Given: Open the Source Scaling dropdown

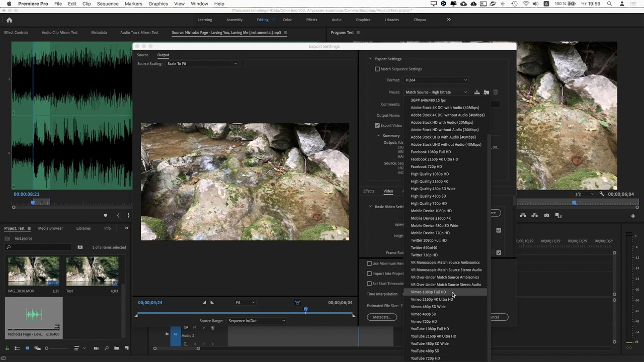Looking at the screenshot, I should [x=202, y=64].
